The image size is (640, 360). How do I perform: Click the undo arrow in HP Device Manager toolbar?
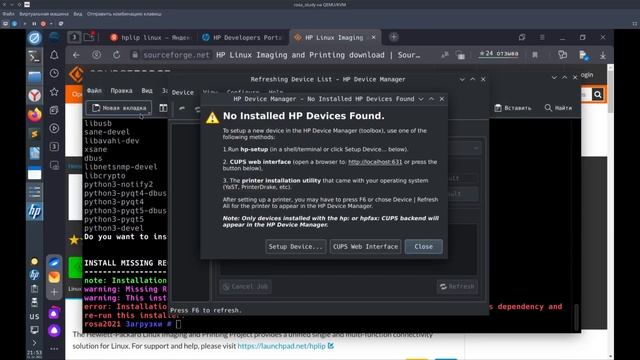tap(182, 109)
